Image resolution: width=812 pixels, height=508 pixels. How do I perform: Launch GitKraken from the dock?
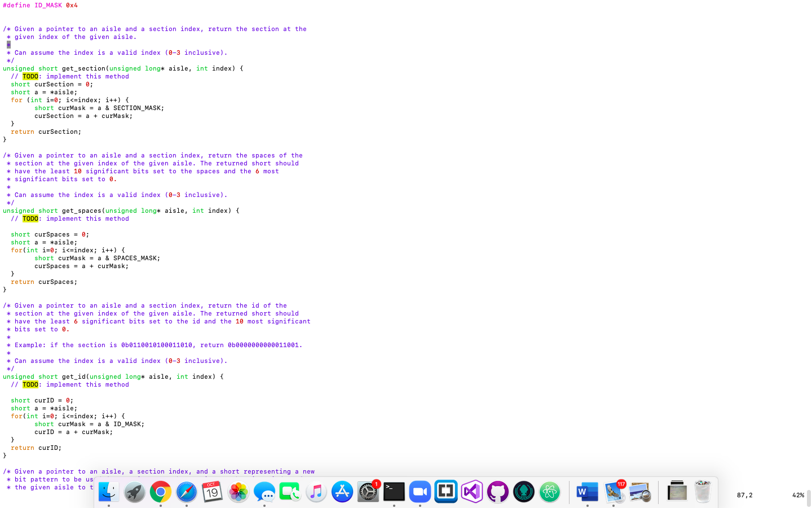pyautogui.click(x=524, y=492)
